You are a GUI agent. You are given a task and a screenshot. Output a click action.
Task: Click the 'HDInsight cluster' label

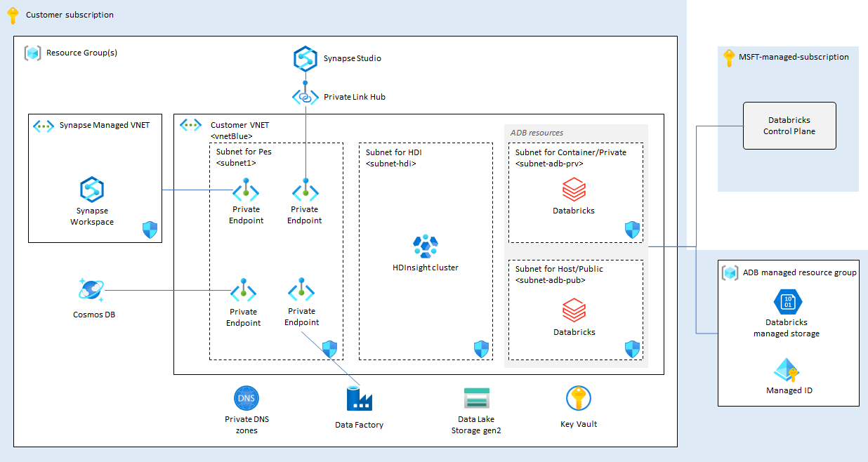[426, 268]
